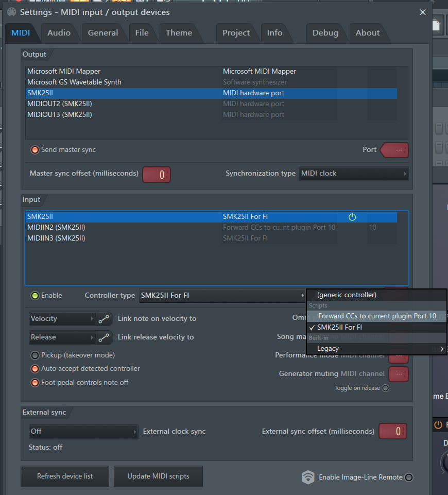
Task: Click the link icon next to Release
Action: point(104,337)
